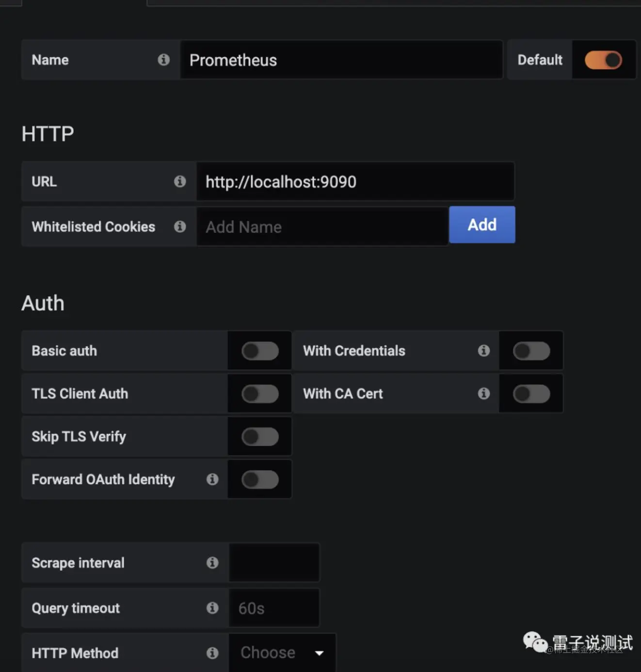Click the HTTP section heading

[48, 134]
